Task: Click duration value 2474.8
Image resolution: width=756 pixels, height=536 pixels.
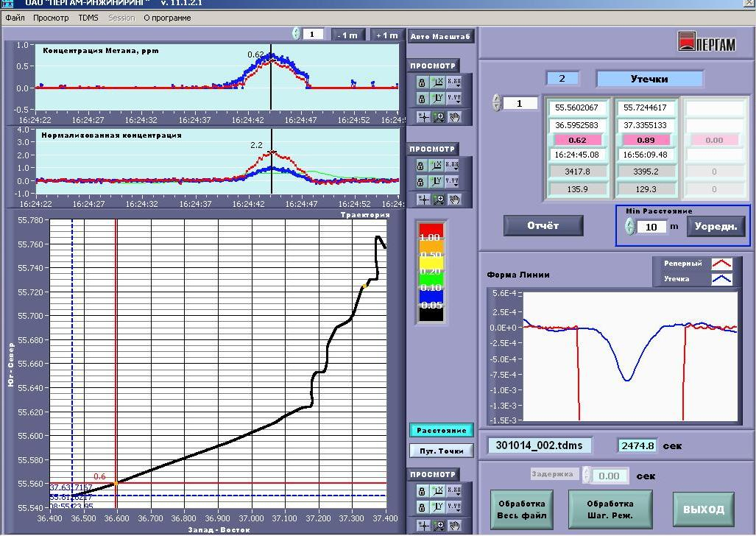Action: pyautogui.click(x=637, y=445)
